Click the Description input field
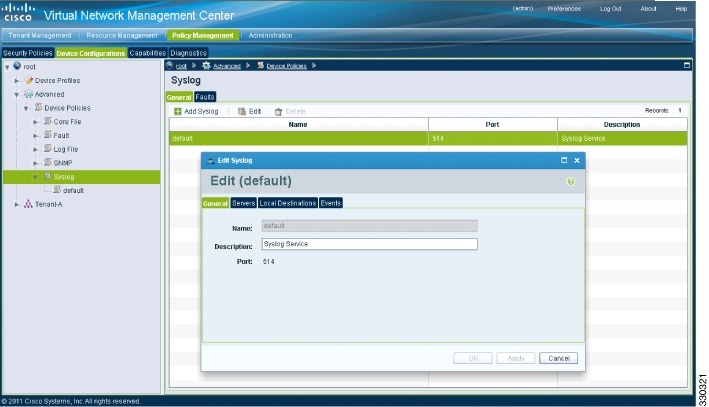The image size is (709, 407). coord(369,244)
